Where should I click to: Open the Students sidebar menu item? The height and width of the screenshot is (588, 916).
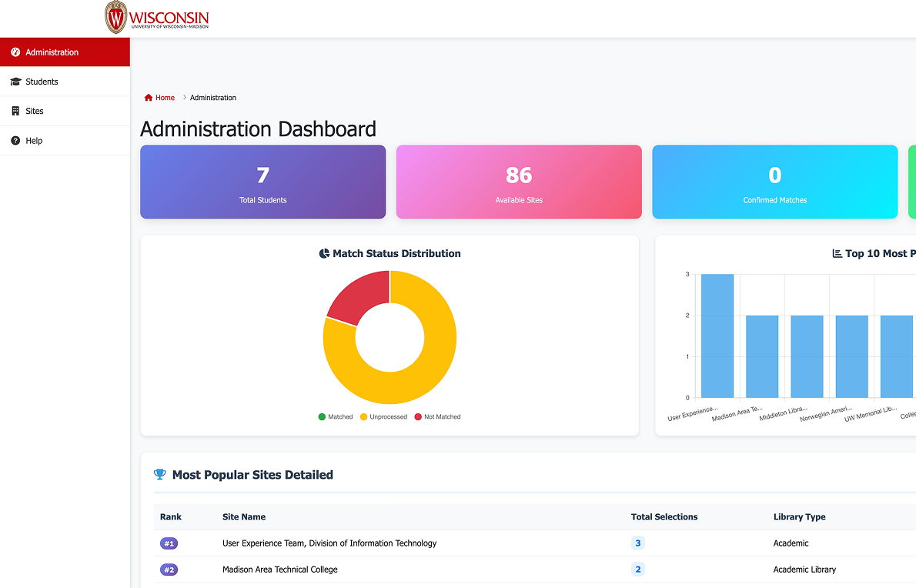click(x=65, y=82)
